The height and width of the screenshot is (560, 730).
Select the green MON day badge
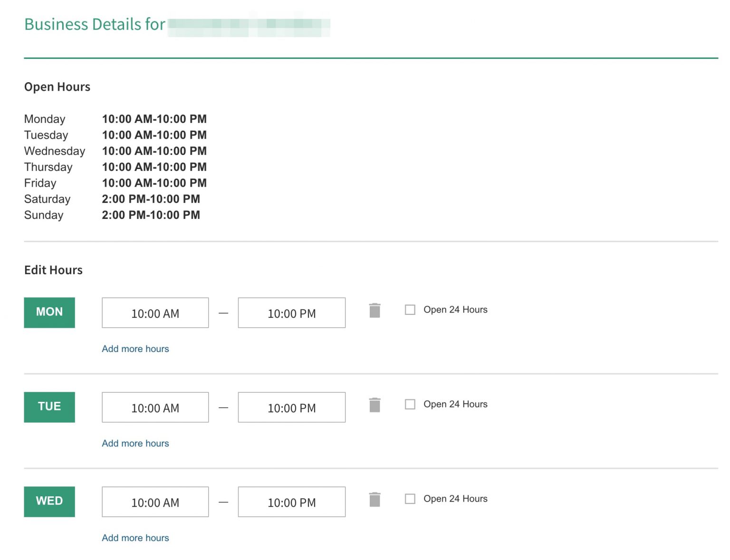pyautogui.click(x=49, y=312)
